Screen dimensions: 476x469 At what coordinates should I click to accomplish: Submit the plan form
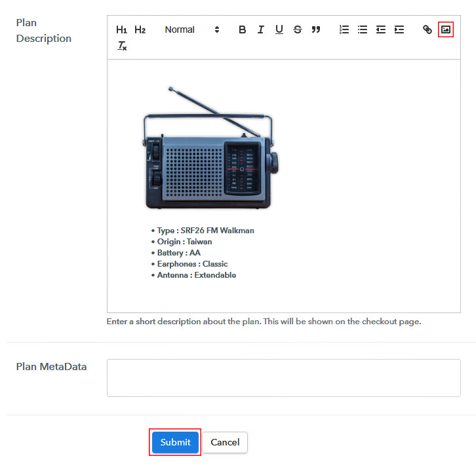175,442
